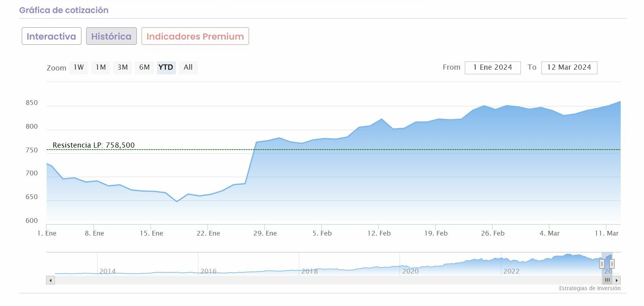
Task: Click the scrollbar thumb with three bars
Action: [x=607, y=280]
